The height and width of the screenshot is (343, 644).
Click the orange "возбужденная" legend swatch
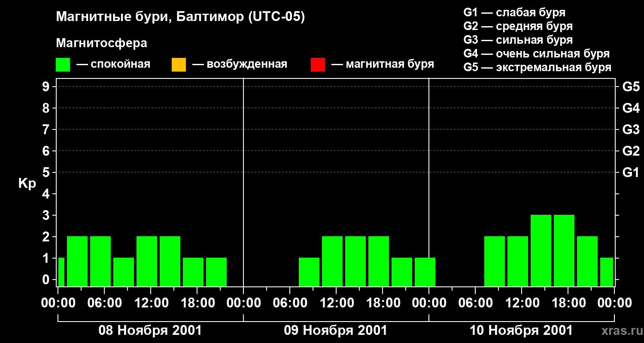[x=179, y=65]
